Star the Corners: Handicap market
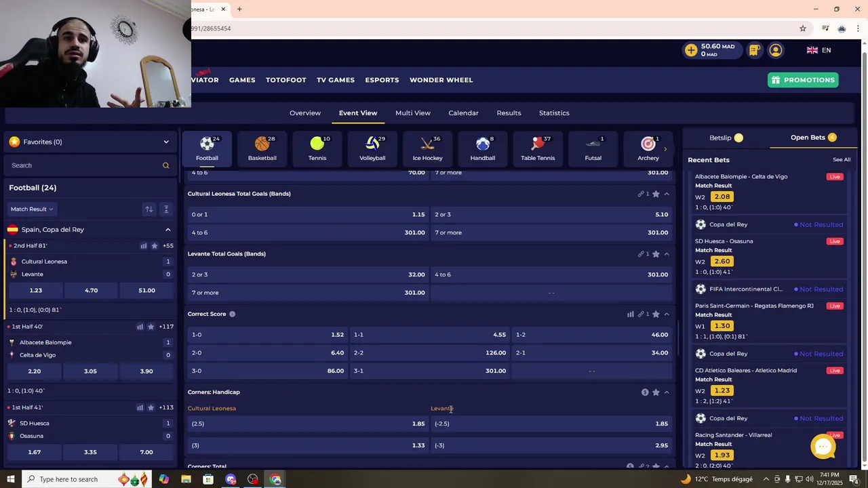 (x=656, y=392)
